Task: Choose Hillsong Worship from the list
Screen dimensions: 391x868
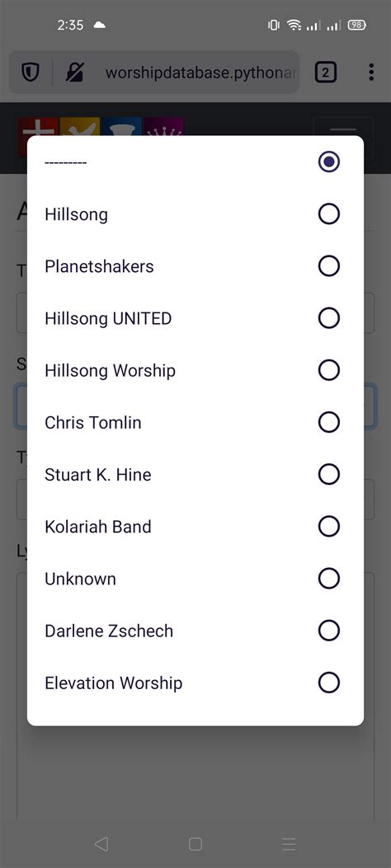Action: [195, 370]
